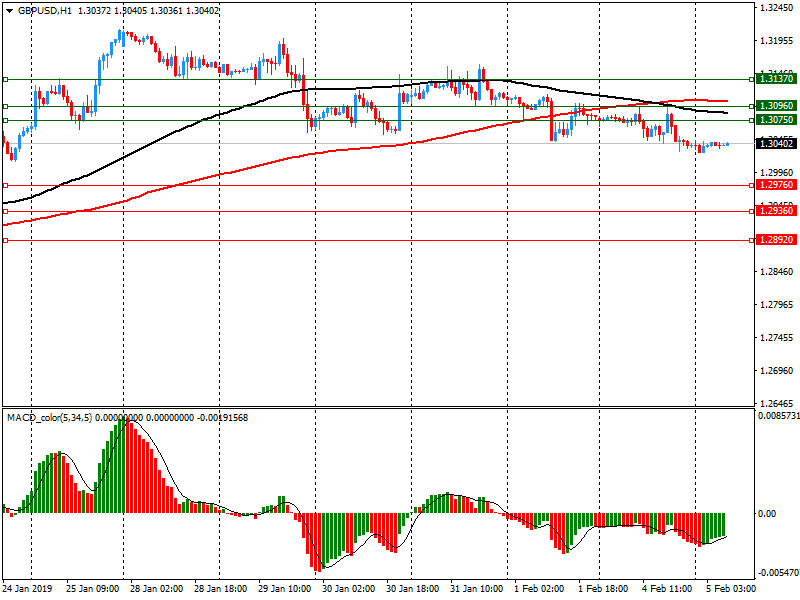Select the 1.30960 green price label
The height and width of the screenshot is (600, 800).
[x=776, y=105]
